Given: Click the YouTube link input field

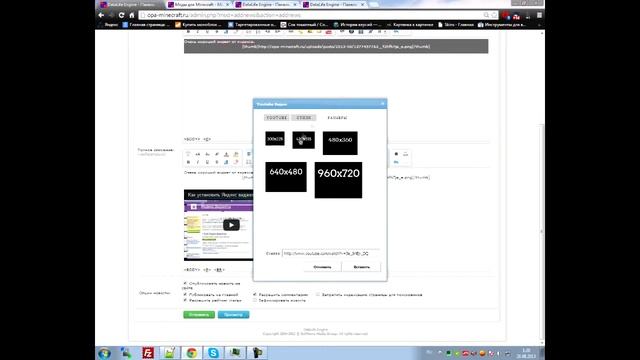Looking at the screenshot, I should pos(331,253).
